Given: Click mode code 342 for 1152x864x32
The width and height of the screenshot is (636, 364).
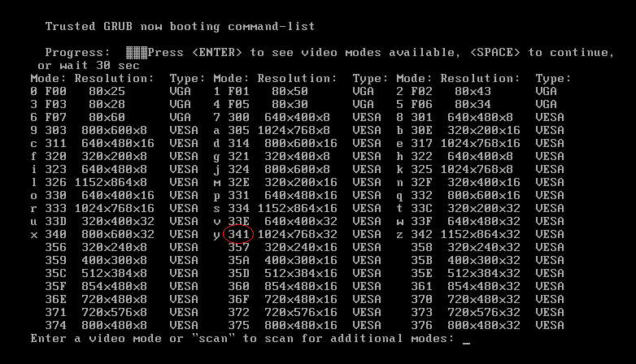Looking at the screenshot, I should [422, 234].
